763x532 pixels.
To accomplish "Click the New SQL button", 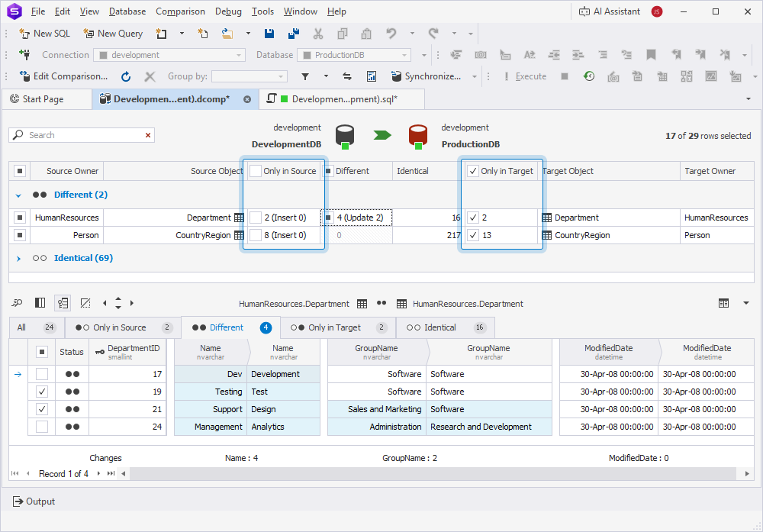I will 44,34.
